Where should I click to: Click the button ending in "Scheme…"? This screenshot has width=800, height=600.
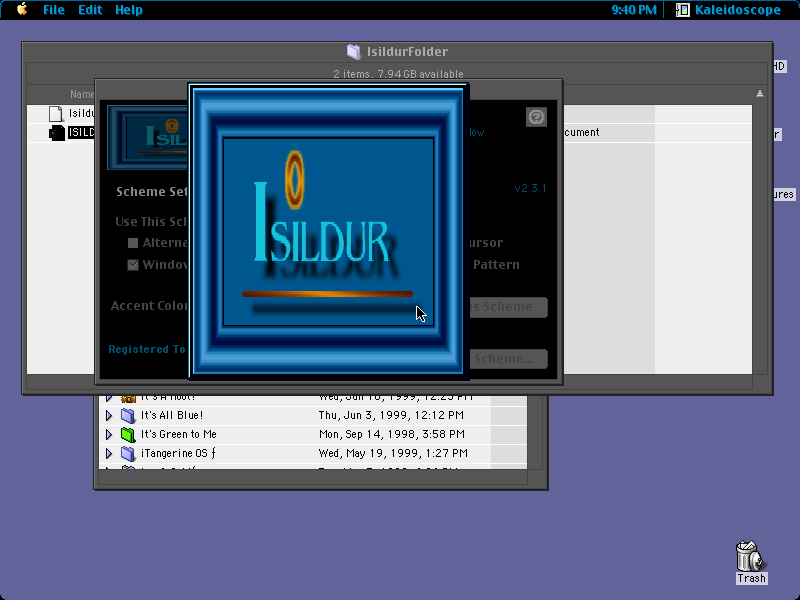click(x=508, y=359)
